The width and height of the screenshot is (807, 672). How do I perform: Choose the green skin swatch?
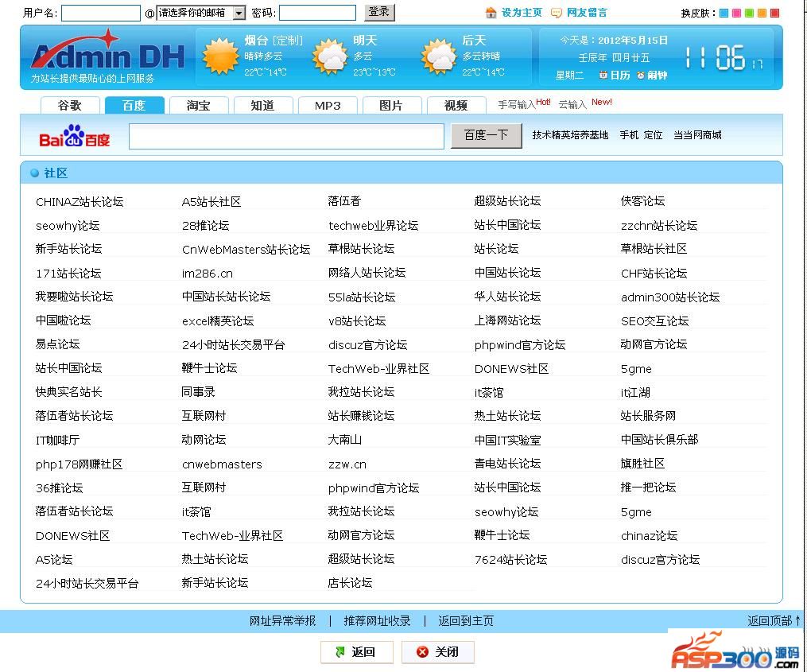pyautogui.click(x=749, y=13)
